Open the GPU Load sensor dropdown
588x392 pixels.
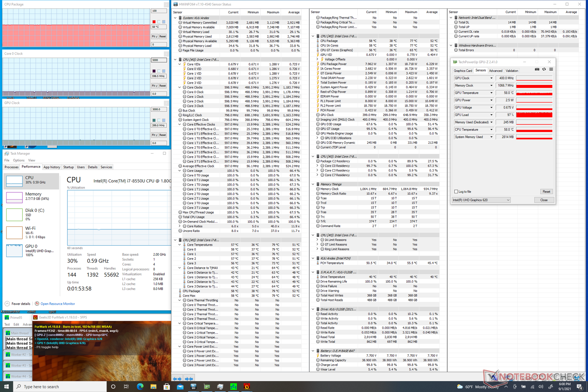tap(491, 115)
